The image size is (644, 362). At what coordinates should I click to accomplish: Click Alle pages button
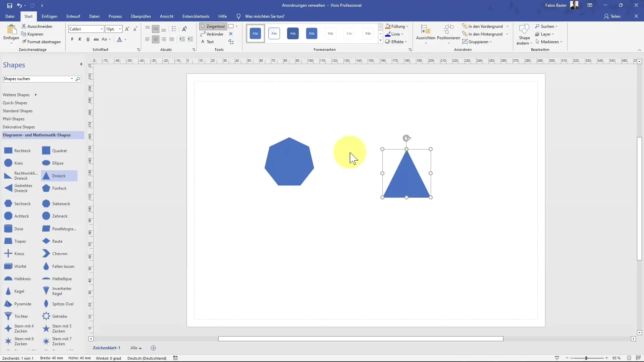pos(136,348)
